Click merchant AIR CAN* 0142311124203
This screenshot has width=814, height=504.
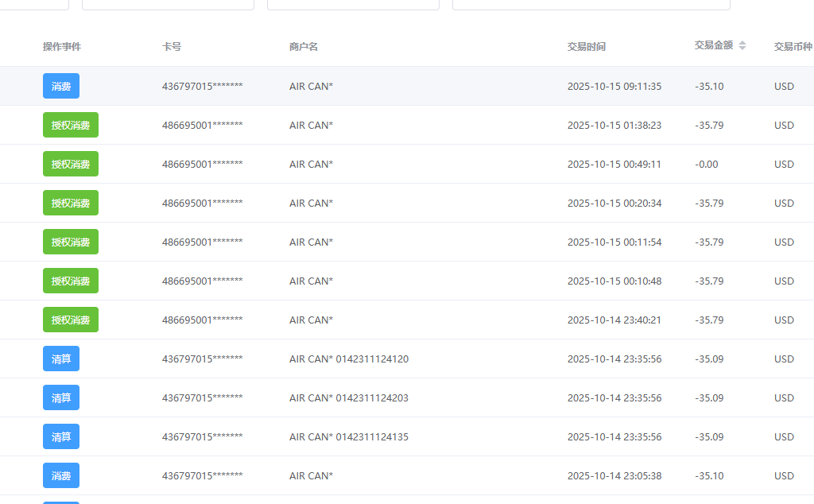(x=349, y=397)
